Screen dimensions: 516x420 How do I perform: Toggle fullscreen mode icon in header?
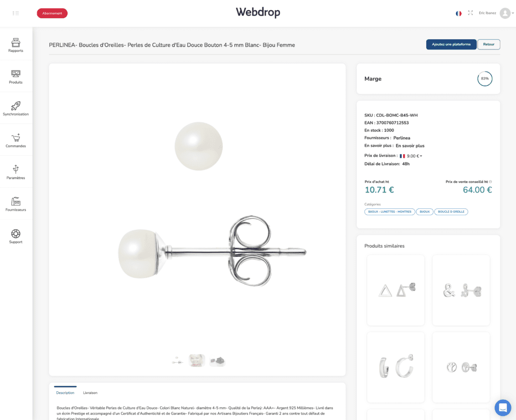click(470, 13)
